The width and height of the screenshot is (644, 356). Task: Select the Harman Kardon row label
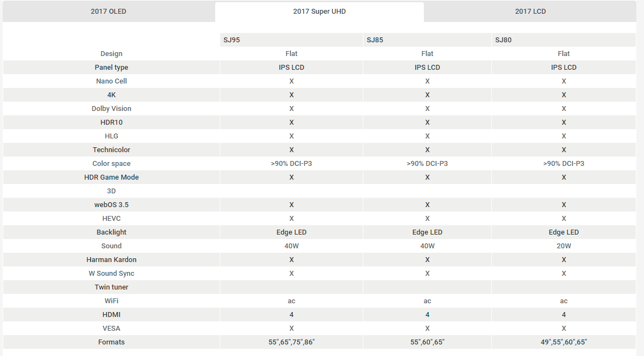click(x=111, y=259)
